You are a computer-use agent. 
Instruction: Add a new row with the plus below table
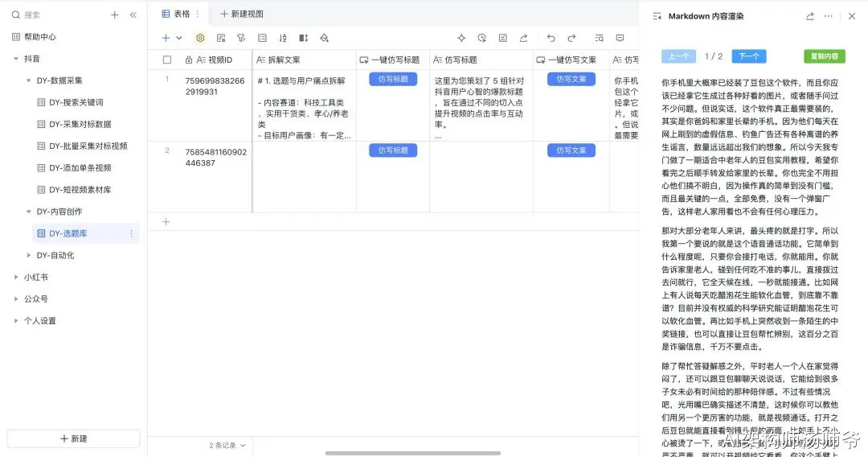pyautogui.click(x=166, y=221)
